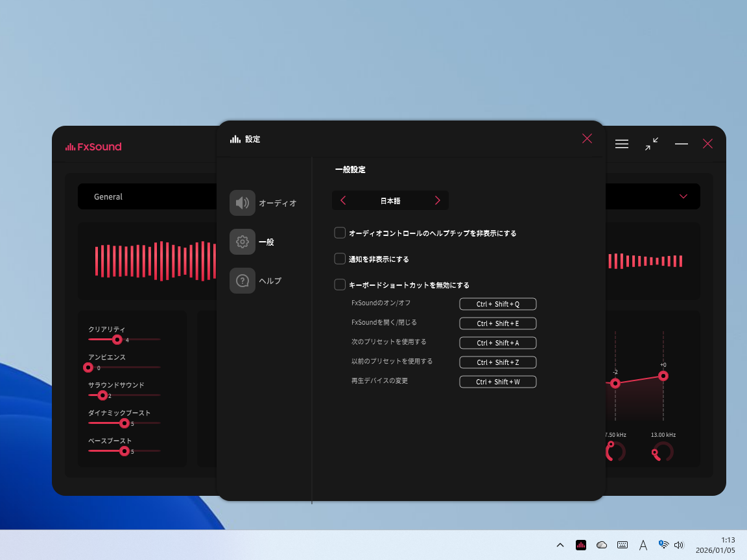Edit the Ctrl + Shift + A shortcut
The width and height of the screenshot is (747, 560).
tap(498, 343)
